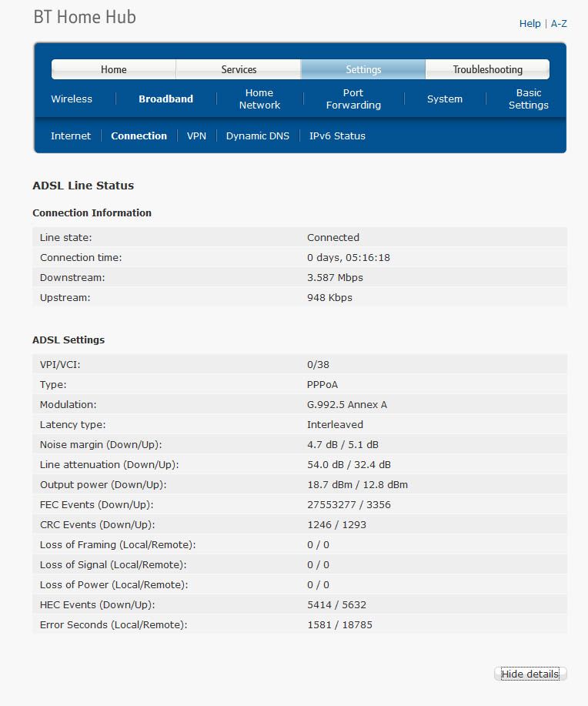Click the HEC Events (Down/Up) label
Image resolution: width=588 pixels, height=706 pixels.
[97, 604]
